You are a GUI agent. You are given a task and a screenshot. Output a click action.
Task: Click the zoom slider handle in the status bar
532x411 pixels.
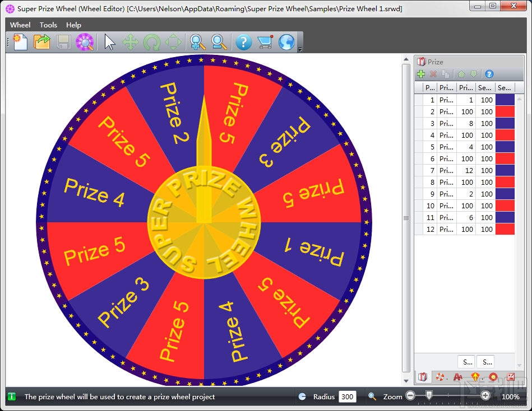[429, 395]
